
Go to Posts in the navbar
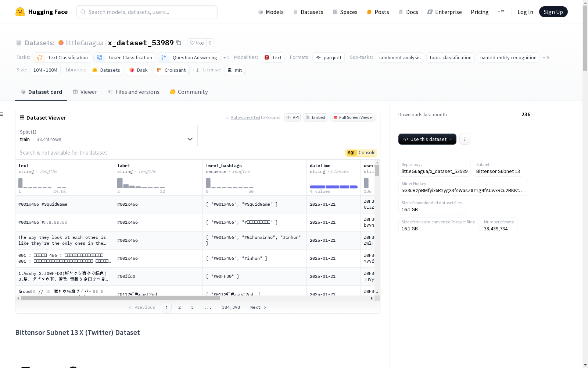pyautogui.click(x=378, y=12)
